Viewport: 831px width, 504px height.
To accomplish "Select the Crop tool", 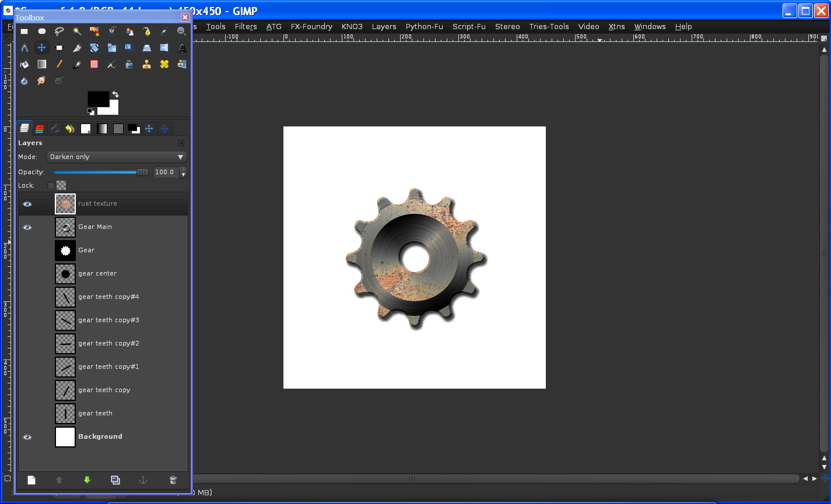I will pyautogui.click(x=76, y=48).
